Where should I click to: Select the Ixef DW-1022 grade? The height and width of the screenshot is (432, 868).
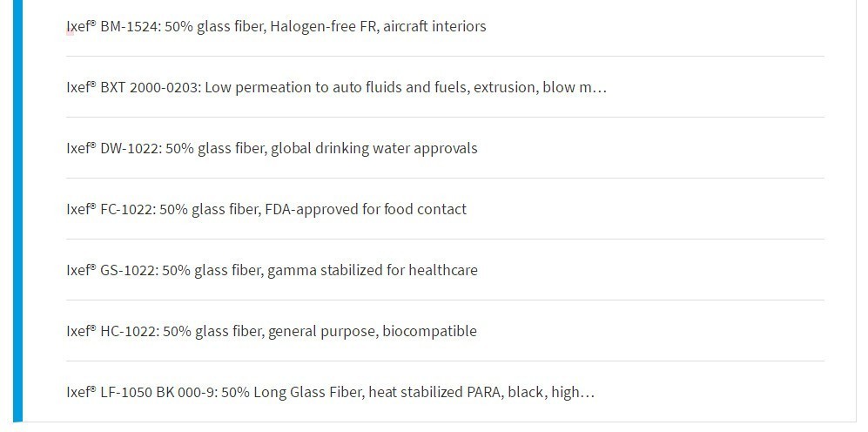tap(272, 148)
